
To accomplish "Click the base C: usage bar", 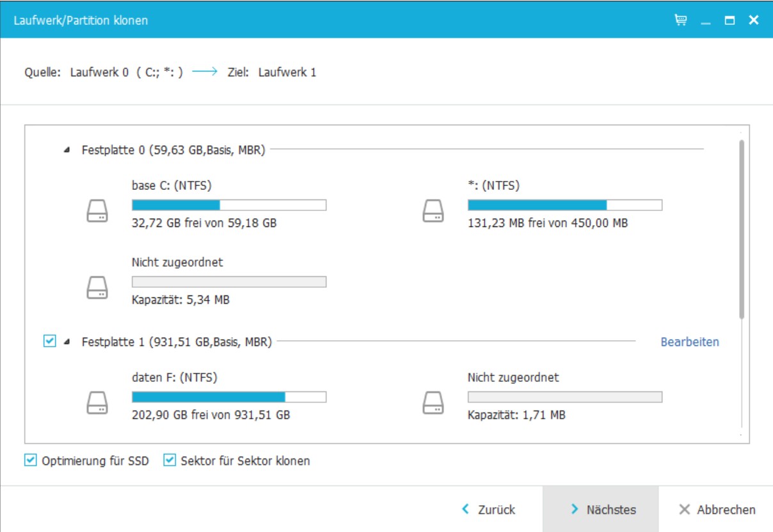I will 228,205.
